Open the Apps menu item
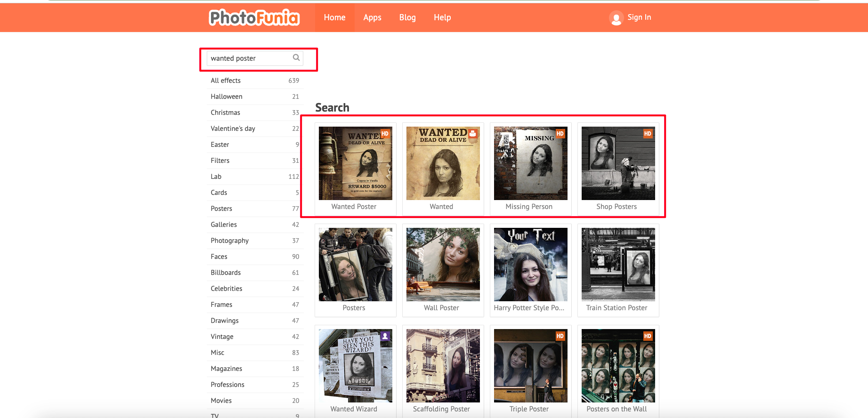This screenshot has height=418, width=868. [x=373, y=17]
